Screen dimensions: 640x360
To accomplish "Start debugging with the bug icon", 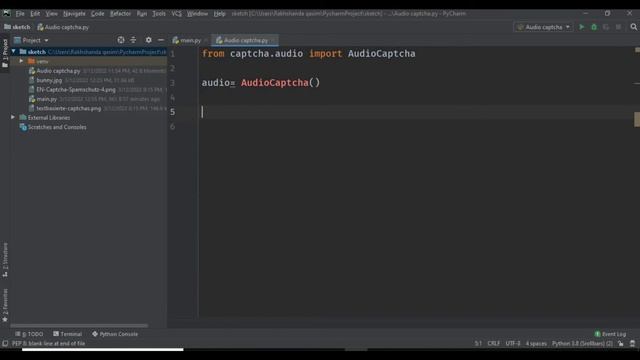I will (x=594, y=27).
